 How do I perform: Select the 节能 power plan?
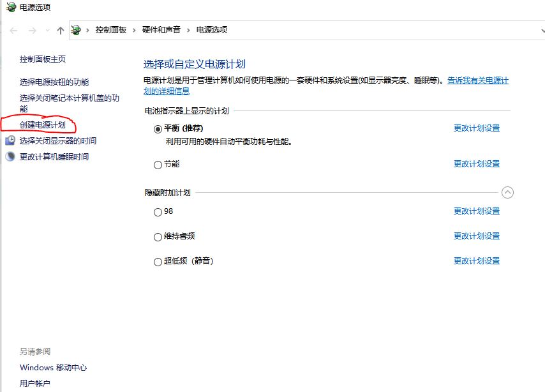(157, 165)
